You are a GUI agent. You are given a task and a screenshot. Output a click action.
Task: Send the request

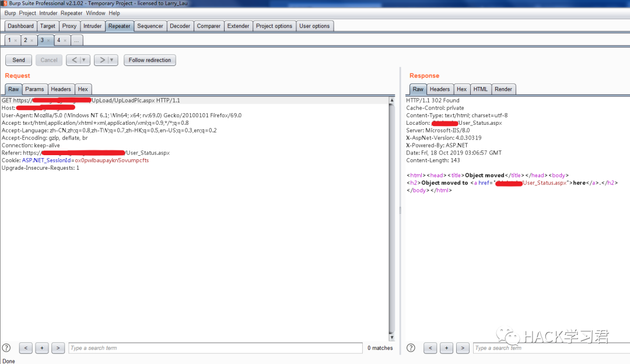(x=19, y=60)
